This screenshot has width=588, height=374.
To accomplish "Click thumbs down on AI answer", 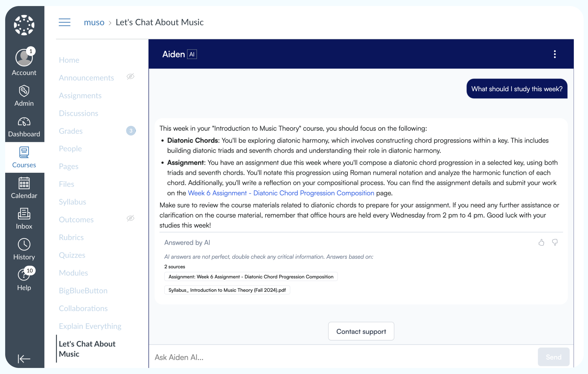I will point(555,242).
